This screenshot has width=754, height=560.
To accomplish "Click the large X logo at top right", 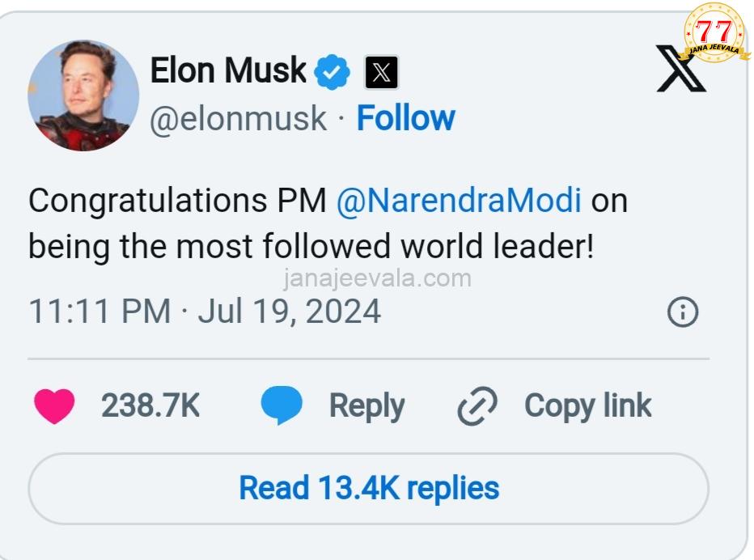I will tap(680, 69).
